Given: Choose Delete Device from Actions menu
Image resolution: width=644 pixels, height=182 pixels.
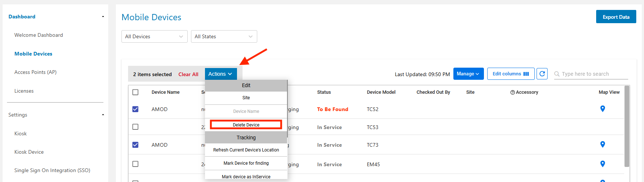Looking at the screenshot, I should (246, 125).
